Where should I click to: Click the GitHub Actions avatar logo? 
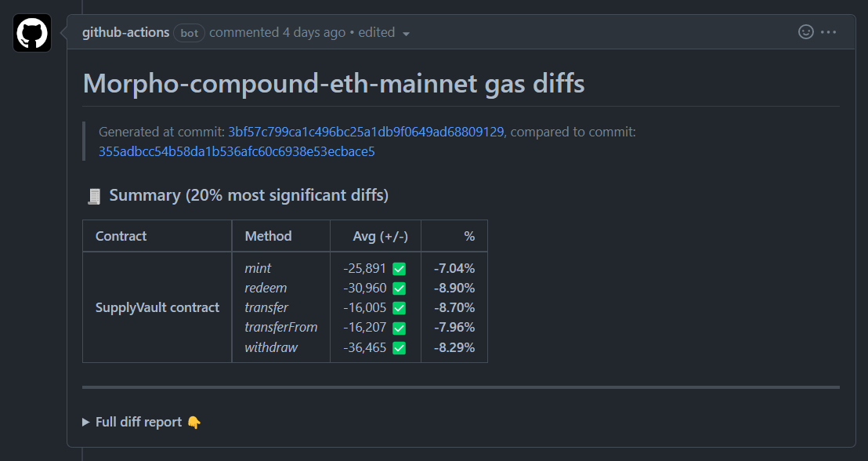click(x=32, y=33)
